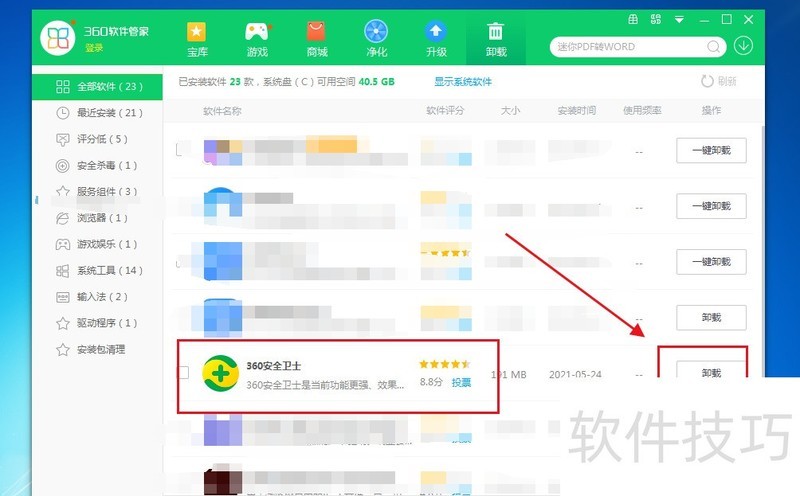Click 投票 link for 360安全卫士
The width and height of the screenshot is (800, 496).
click(461, 382)
